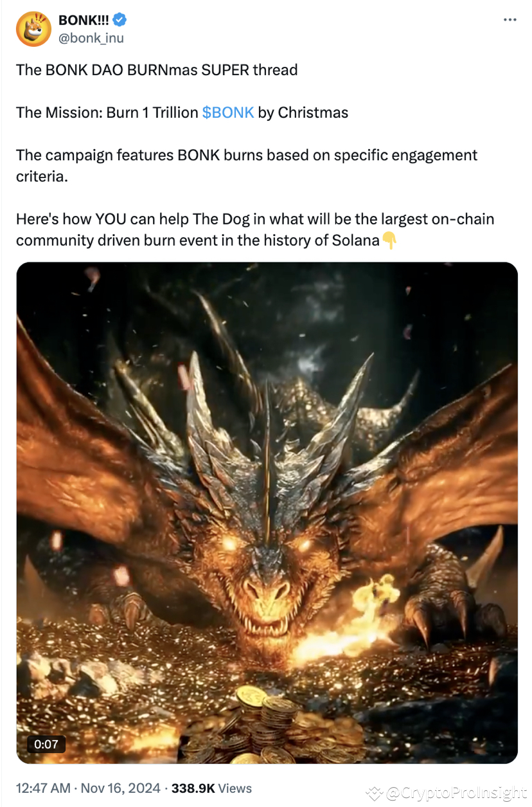
Task: Click the 'Burn 1 Trillion' mission text
Action: point(152,113)
